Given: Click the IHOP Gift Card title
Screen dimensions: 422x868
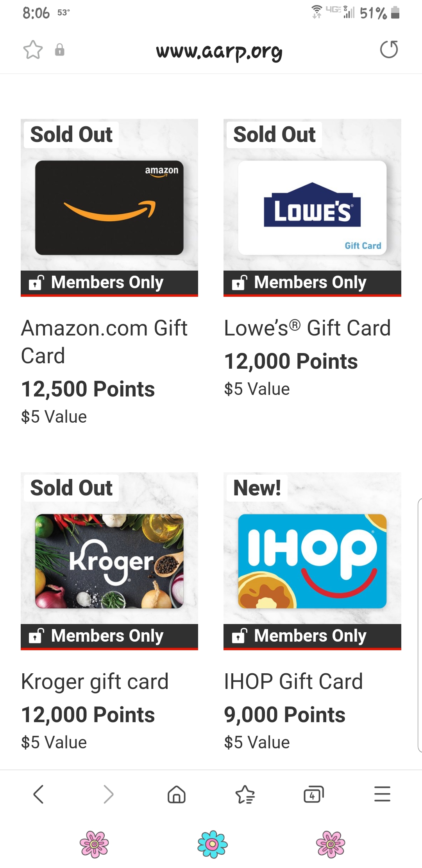Looking at the screenshot, I should 293,681.
